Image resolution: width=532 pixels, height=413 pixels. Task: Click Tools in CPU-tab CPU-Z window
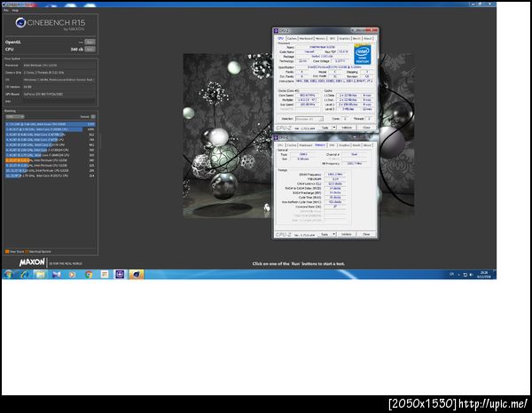point(325,128)
